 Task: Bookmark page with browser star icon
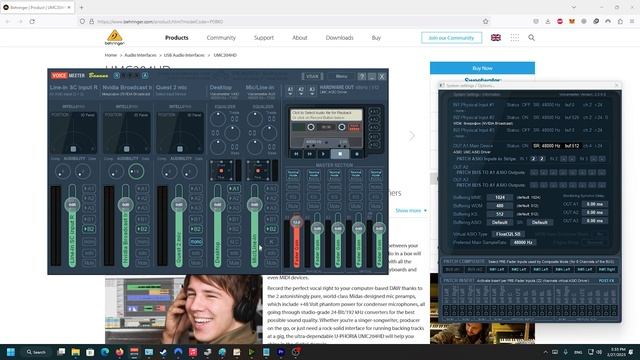pyautogui.click(x=485, y=21)
